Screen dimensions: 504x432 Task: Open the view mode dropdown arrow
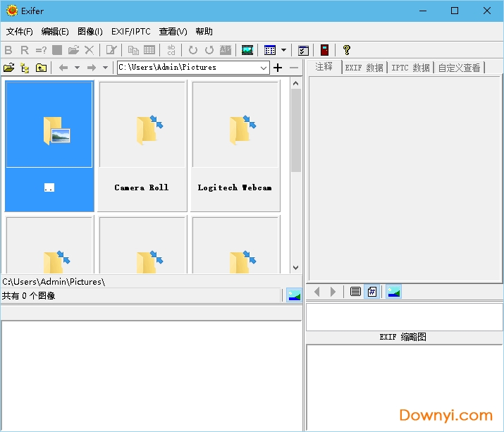coord(283,50)
